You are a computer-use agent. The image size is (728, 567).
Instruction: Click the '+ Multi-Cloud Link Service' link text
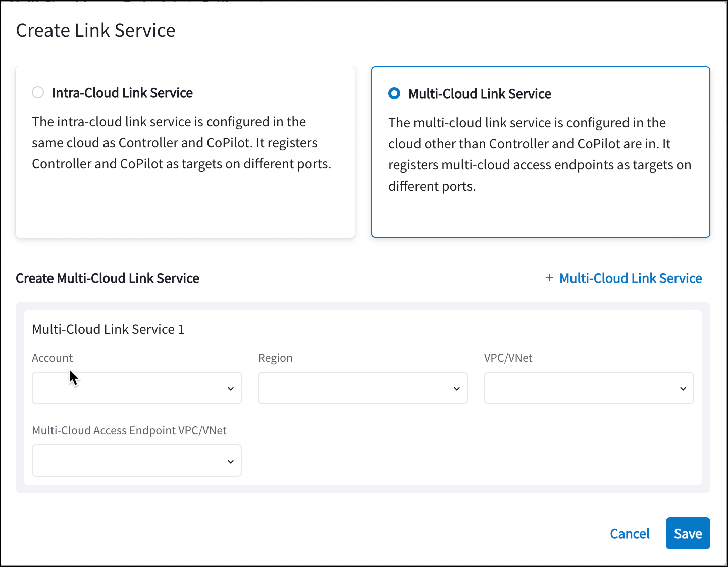tap(631, 278)
